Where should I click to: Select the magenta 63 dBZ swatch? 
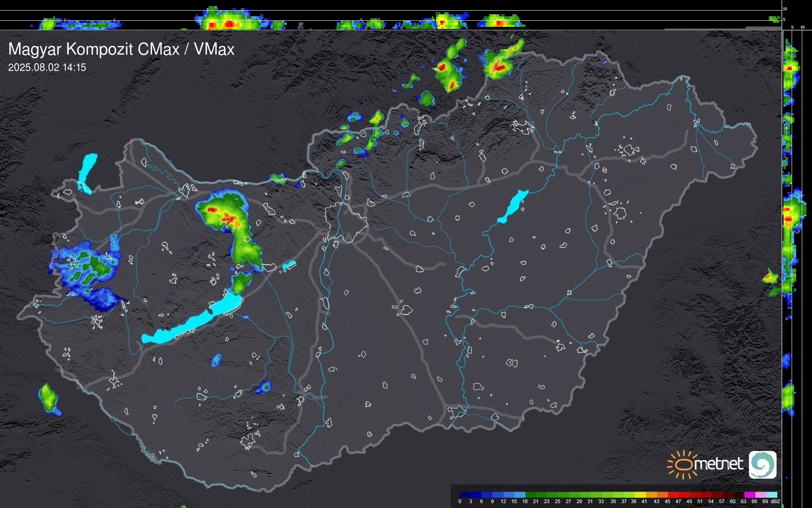point(749,495)
